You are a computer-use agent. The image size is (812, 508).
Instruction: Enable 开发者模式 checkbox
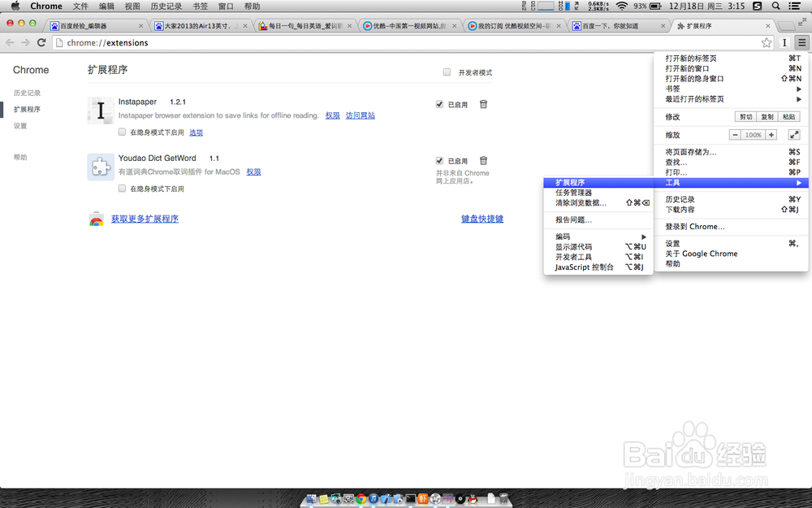coord(447,72)
